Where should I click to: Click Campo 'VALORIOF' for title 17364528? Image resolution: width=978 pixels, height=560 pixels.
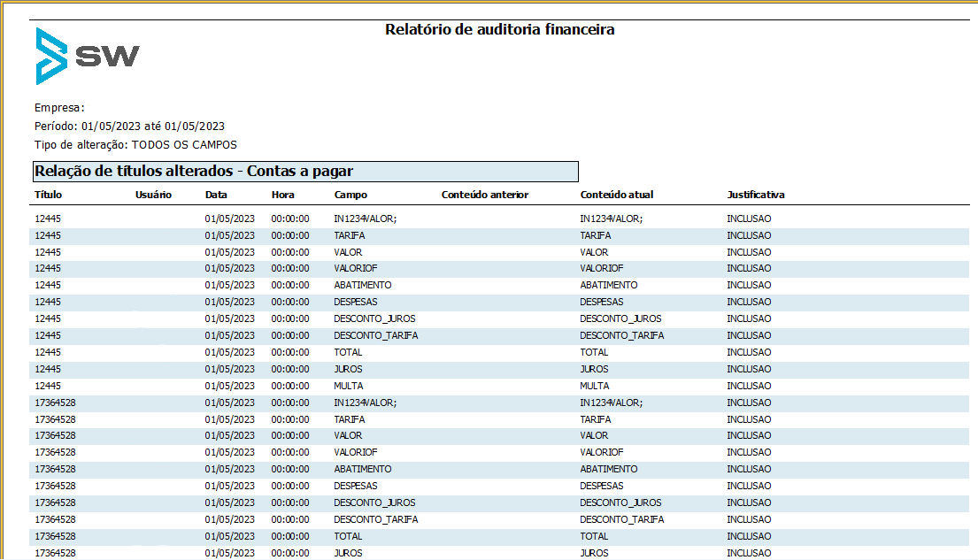(356, 452)
